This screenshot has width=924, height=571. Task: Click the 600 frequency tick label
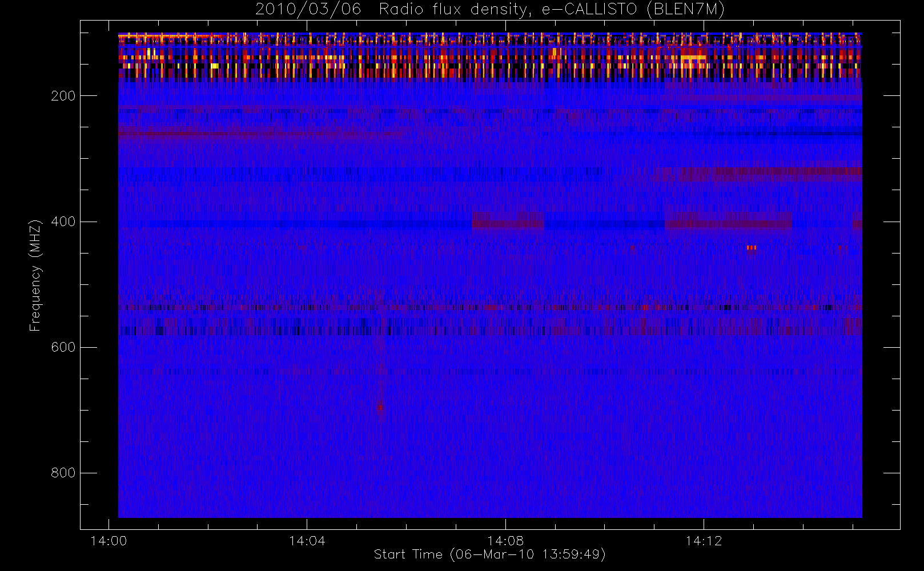pyautogui.click(x=63, y=347)
